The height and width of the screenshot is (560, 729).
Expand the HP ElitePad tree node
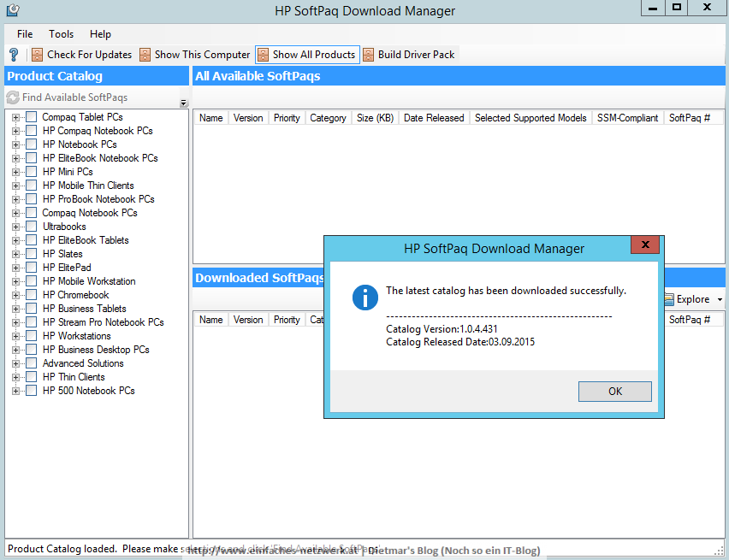[x=15, y=268]
